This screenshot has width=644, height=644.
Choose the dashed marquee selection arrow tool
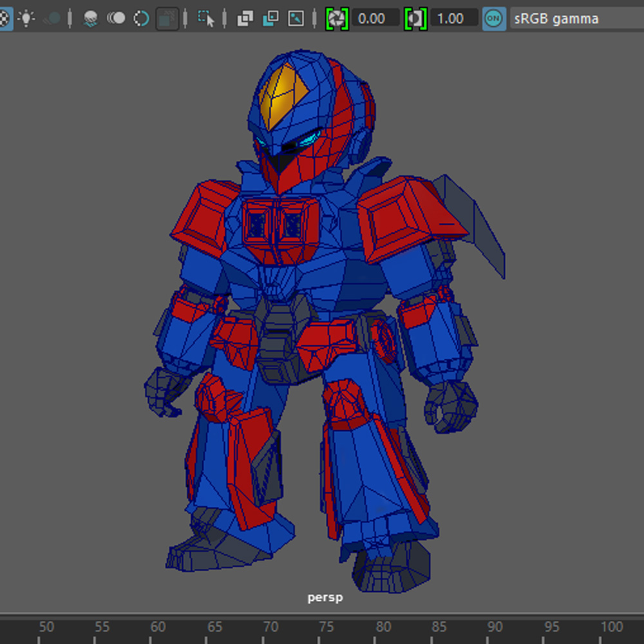pyautogui.click(x=207, y=19)
